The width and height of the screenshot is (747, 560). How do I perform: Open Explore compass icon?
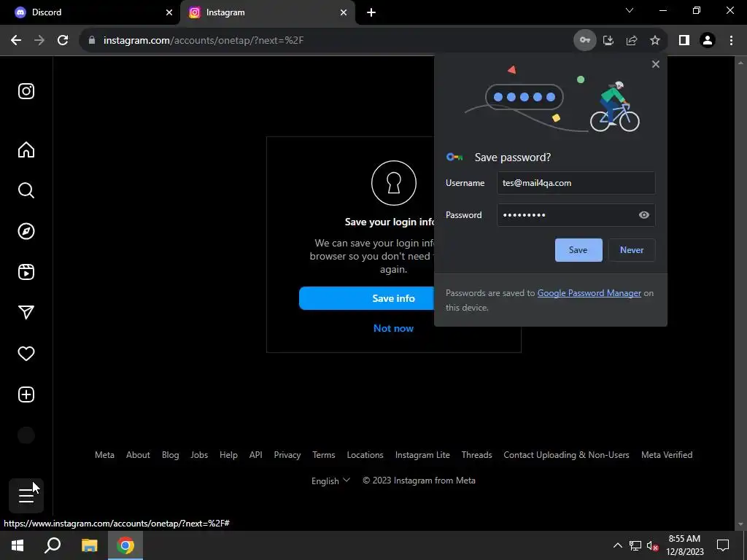26,231
